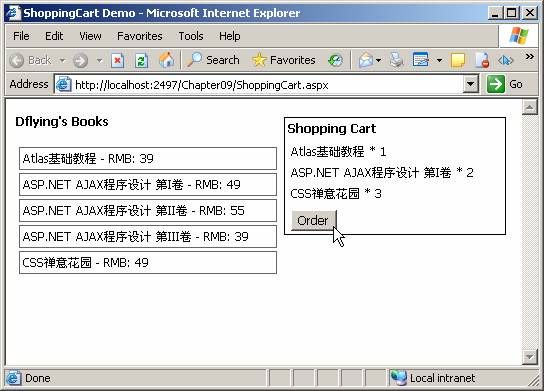The image size is (544, 391).
Task: Click the Back navigation arrow icon
Action: 17,60
